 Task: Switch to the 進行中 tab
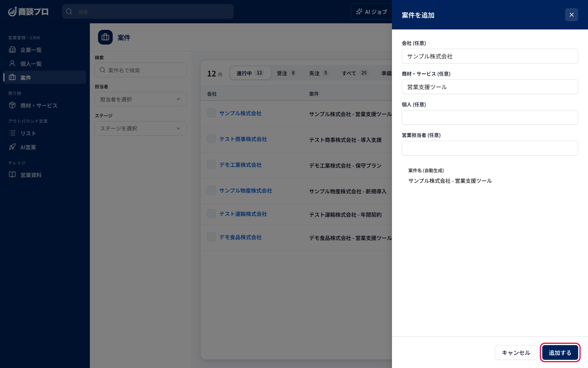click(x=250, y=73)
